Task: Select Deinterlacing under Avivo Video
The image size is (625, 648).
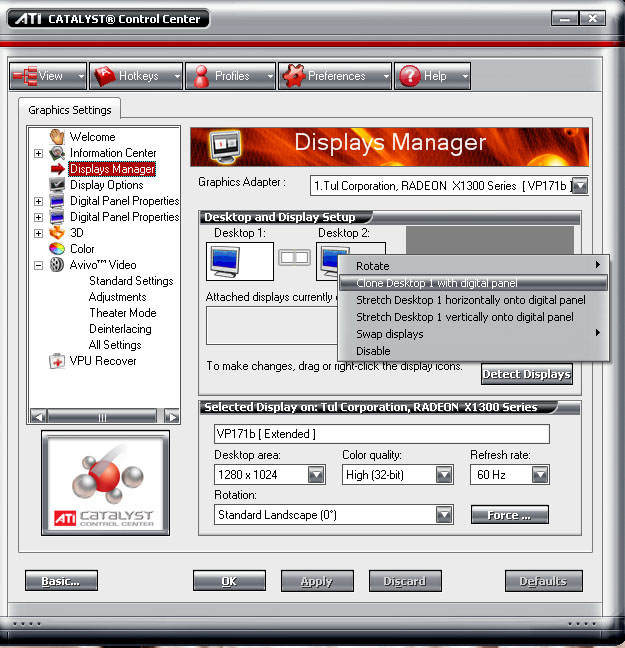Action: 120,329
